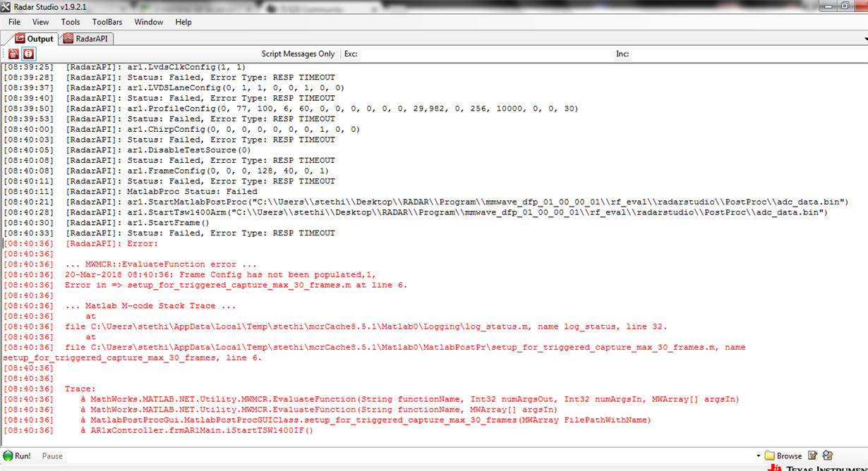
Task: Select the red Trace: line
Action: tap(49, 389)
